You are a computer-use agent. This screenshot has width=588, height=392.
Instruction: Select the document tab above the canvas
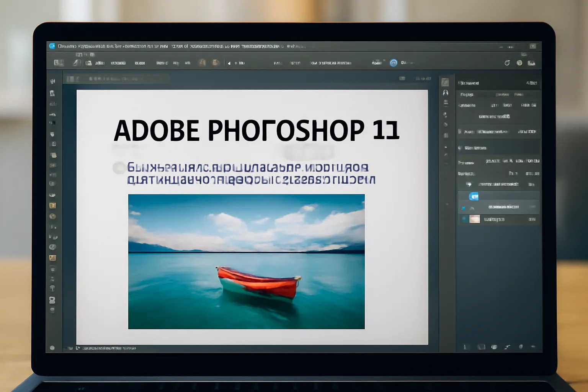coord(117,79)
